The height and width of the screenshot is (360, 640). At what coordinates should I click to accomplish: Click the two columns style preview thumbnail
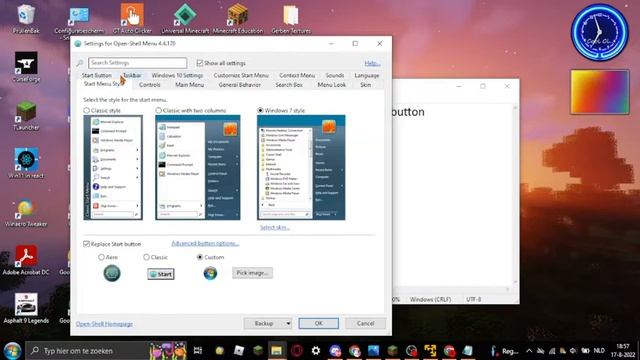(198, 167)
